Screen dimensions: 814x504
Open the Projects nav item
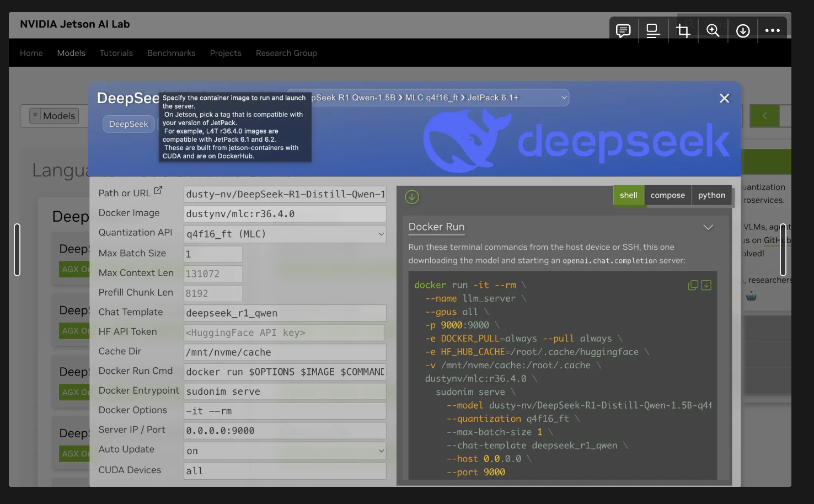click(x=226, y=53)
